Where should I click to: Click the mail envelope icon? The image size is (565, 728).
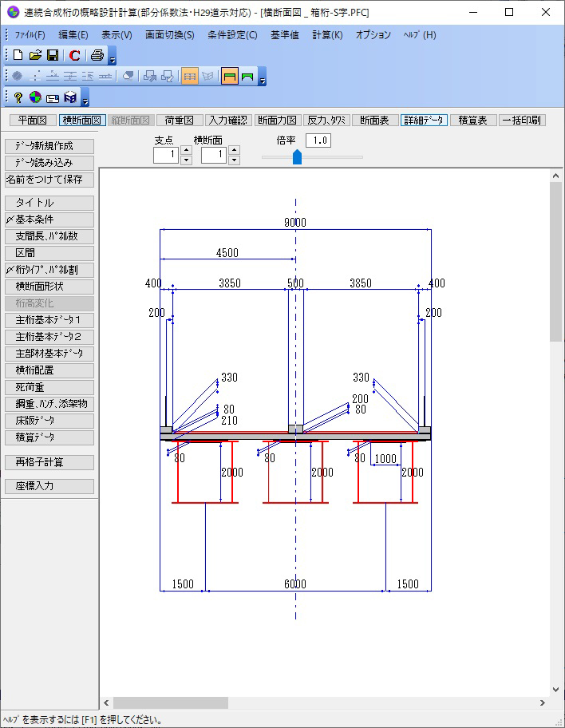(53, 97)
